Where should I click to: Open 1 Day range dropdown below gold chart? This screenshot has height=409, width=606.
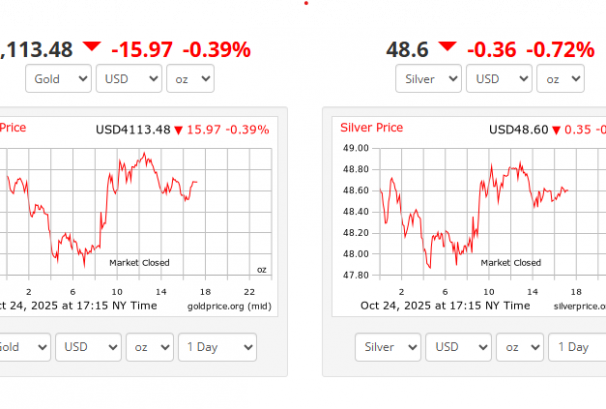click(217, 347)
